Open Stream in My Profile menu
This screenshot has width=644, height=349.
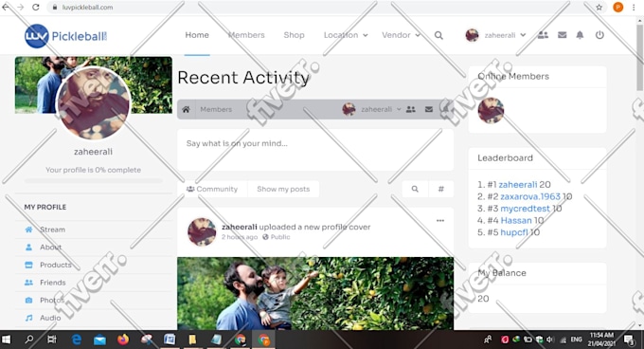coord(52,230)
